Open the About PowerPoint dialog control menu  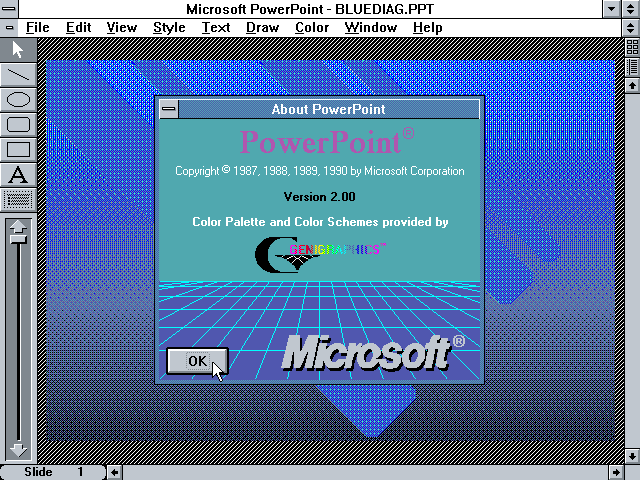169,109
